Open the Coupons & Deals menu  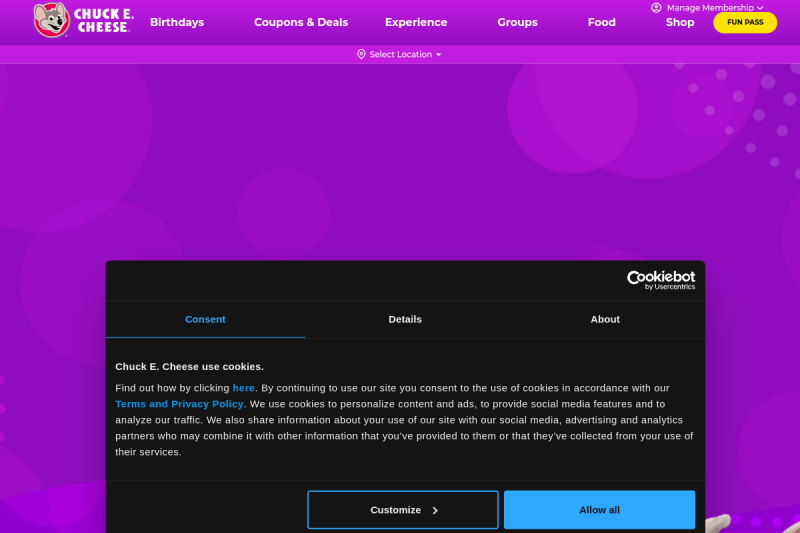pos(301,22)
